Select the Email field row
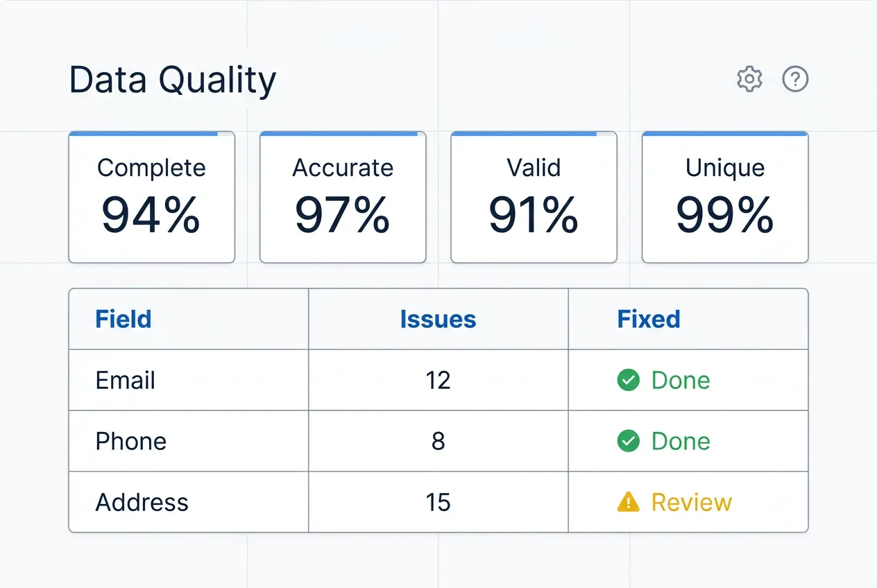The width and height of the screenshot is (877, 588). [126, 380]
